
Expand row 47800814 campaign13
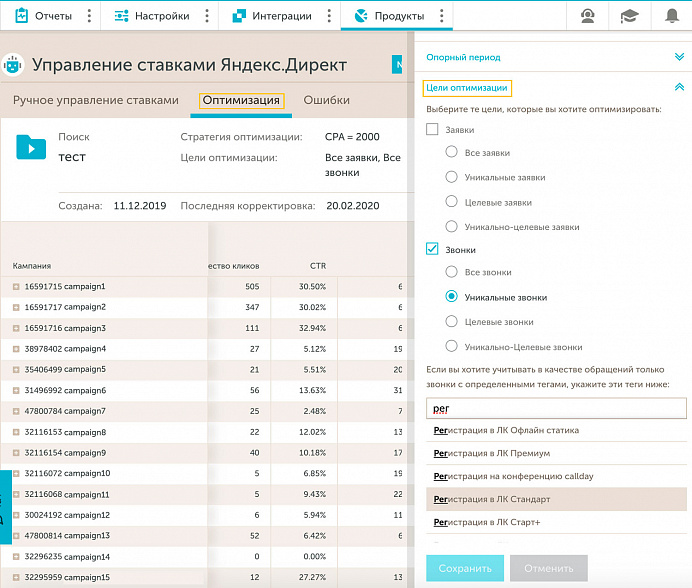coord(16,536)
